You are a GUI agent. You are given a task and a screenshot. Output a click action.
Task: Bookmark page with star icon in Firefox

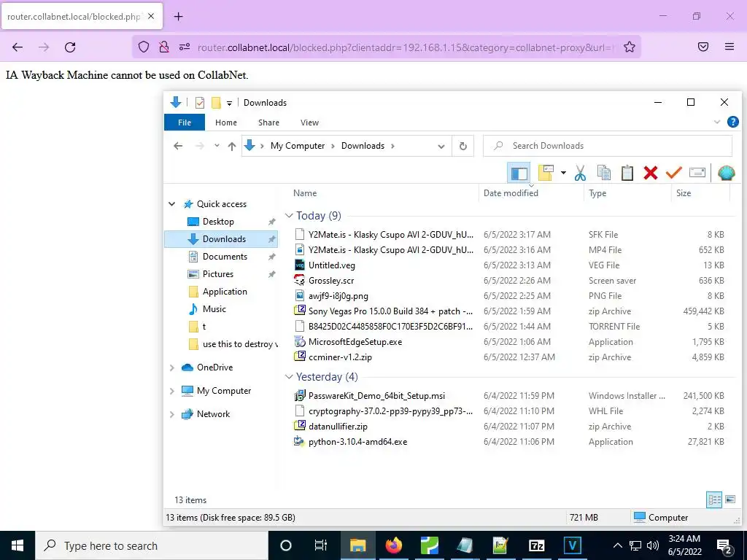[630, 47]
